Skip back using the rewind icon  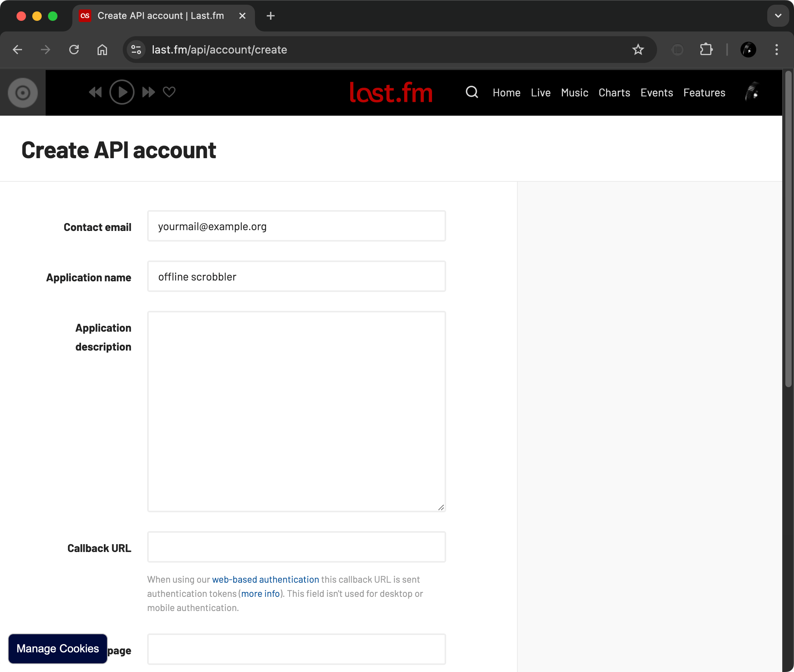coord(95,92)
